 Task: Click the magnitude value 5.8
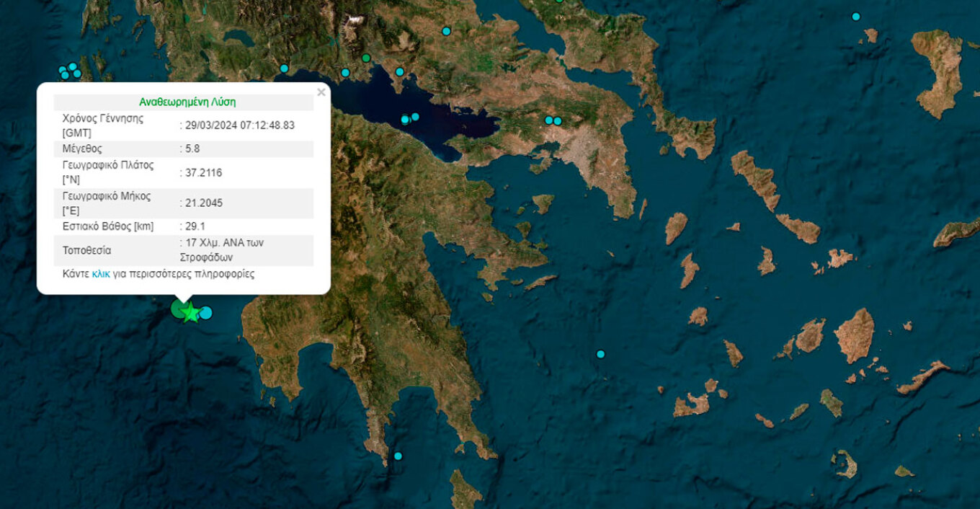click(x=192, y=149)
